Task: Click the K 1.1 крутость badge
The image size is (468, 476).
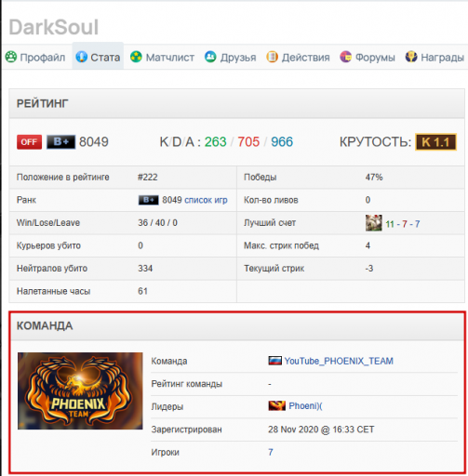Action: click(435, 142)
